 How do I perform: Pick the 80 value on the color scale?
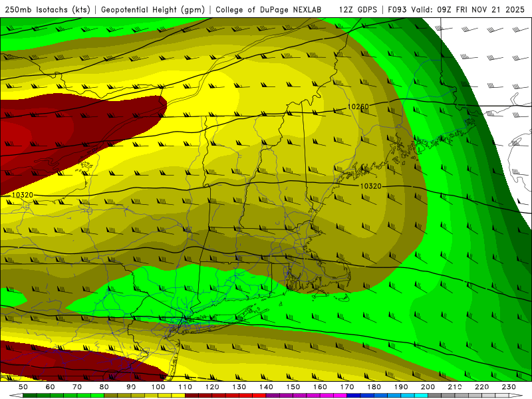(x=104, y=387)
